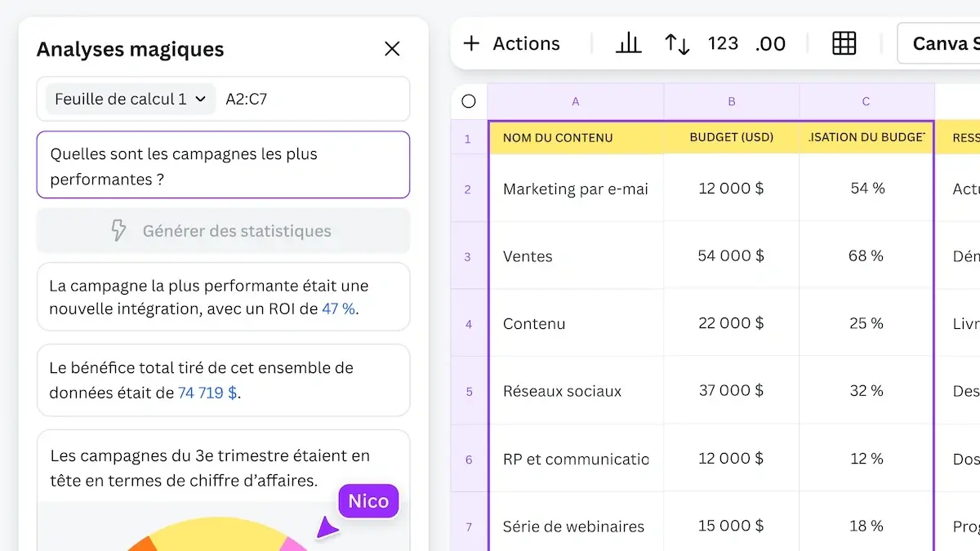
Task: Select row 3 containing Ventes
Action: 468,256
